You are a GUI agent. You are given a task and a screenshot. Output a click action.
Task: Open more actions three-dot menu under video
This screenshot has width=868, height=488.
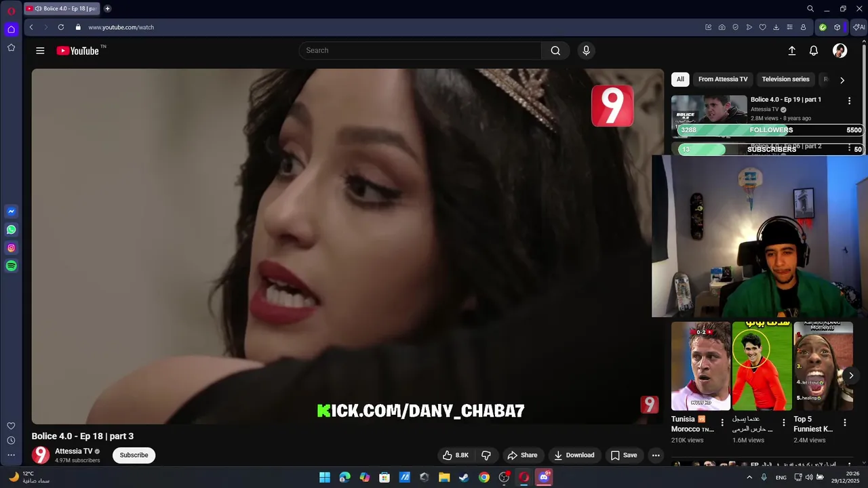[656, 455]
